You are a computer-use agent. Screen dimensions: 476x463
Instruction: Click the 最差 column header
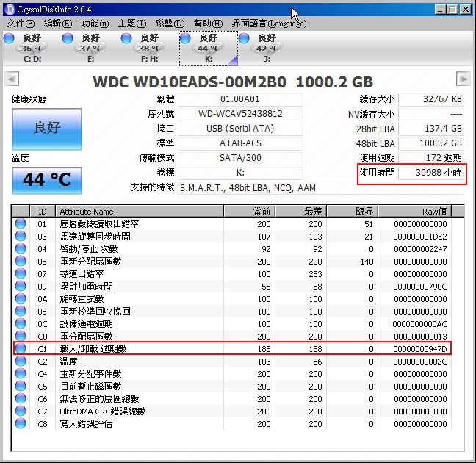pos(301,212)
